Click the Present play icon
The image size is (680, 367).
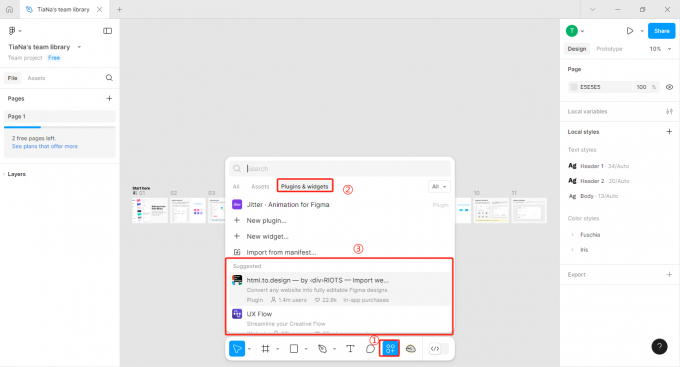point(629,31)
